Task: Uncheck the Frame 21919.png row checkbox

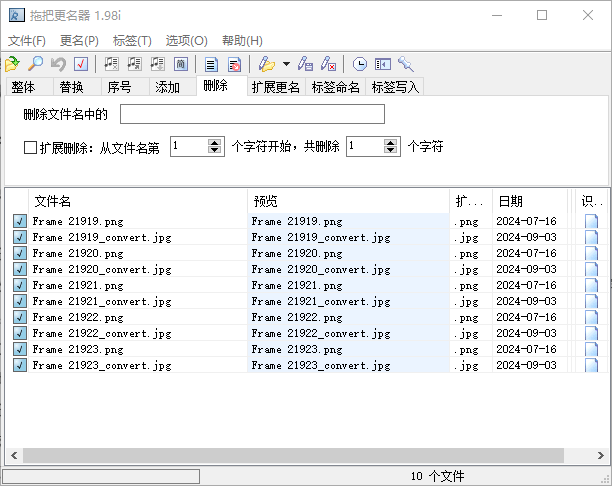Action: coord(20,221)
